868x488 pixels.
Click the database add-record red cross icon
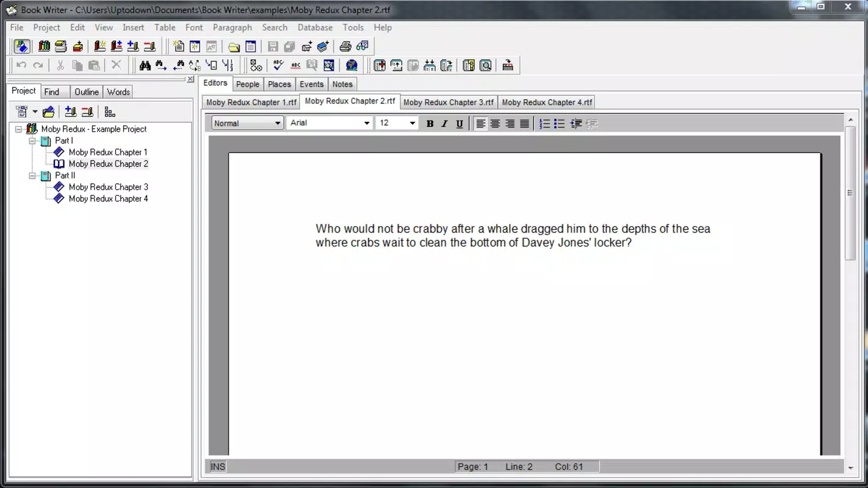[380, 65]
